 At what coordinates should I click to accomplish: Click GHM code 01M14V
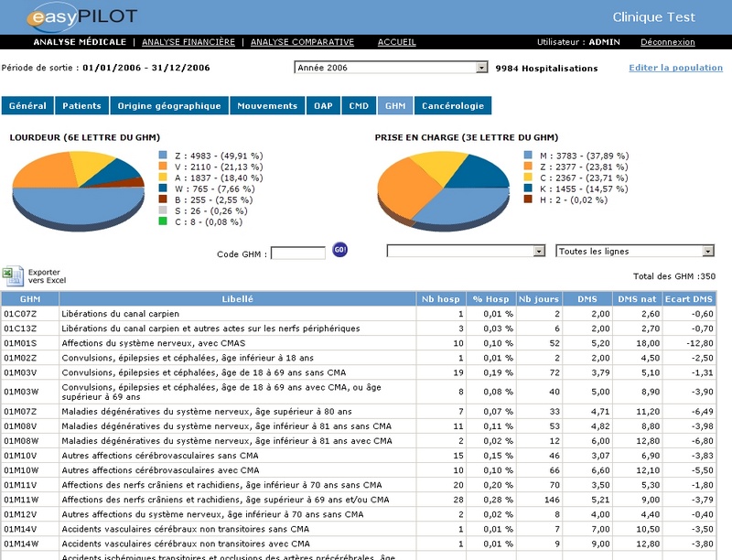coord(20,529)
